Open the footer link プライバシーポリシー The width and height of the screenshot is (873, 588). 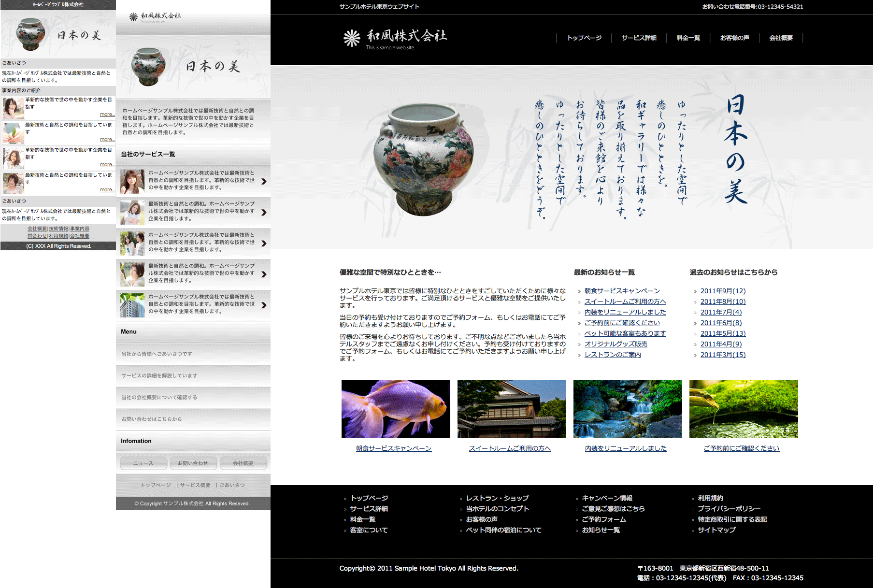point(729,509)
